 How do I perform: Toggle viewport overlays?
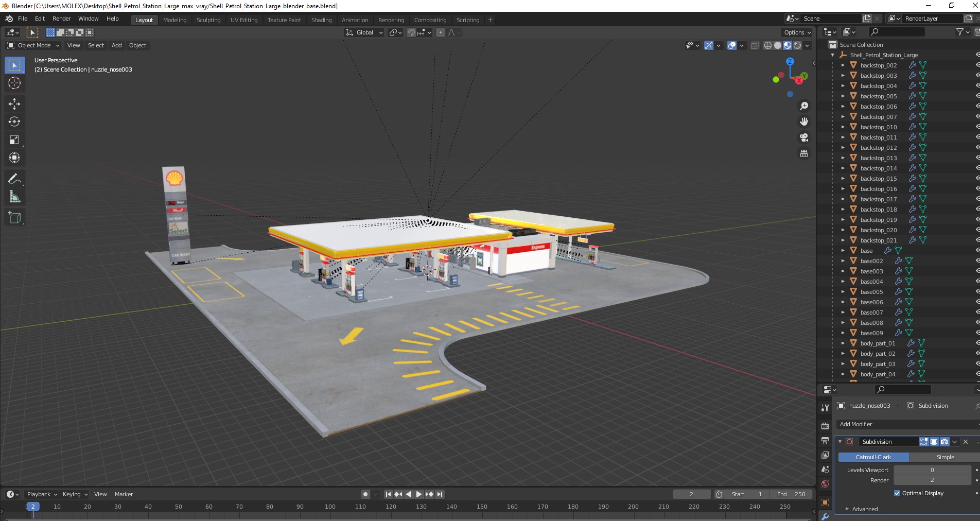(732, 45)
